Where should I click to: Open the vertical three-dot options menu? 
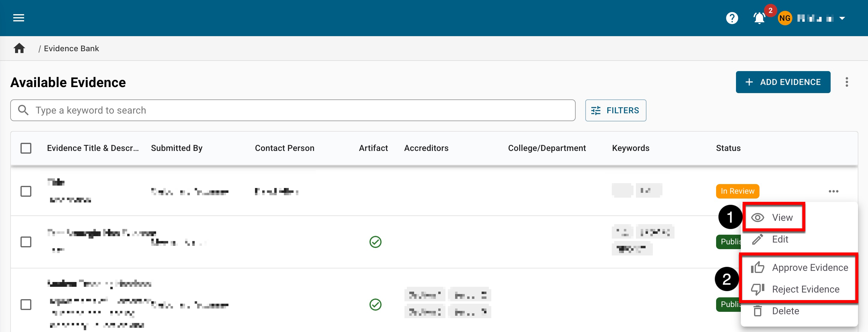(846, 82)
